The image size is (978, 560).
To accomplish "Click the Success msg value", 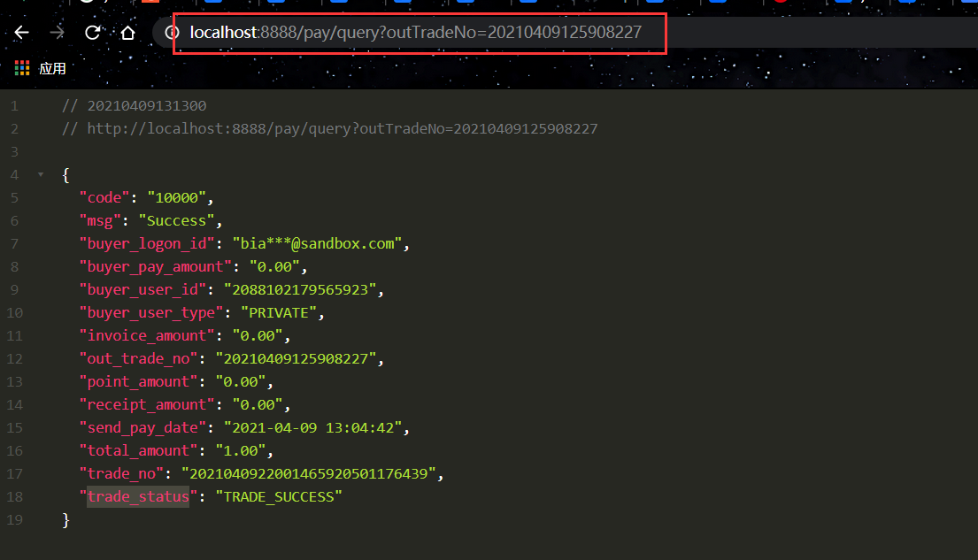I will pyautogui.click(x=178, y=220).
